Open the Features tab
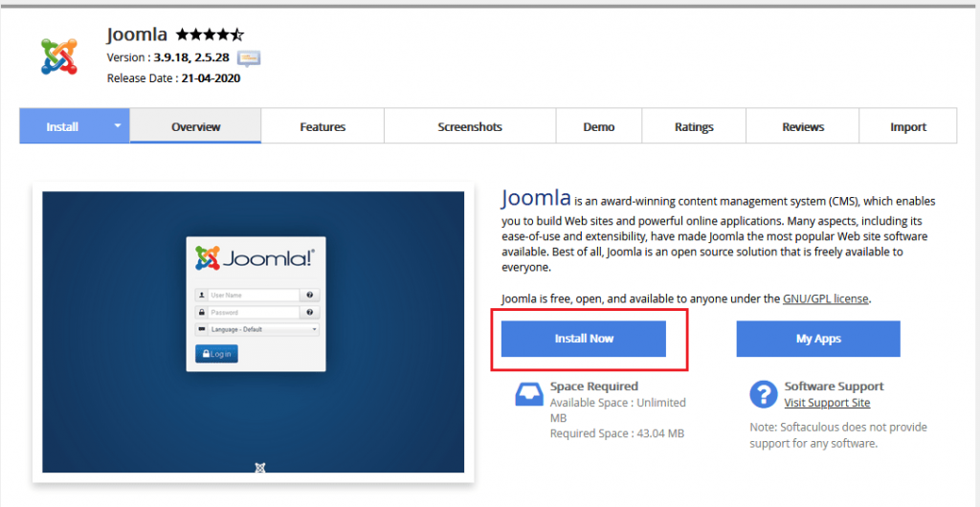Viewport: 980px width, 507px height. coord(323,126)
